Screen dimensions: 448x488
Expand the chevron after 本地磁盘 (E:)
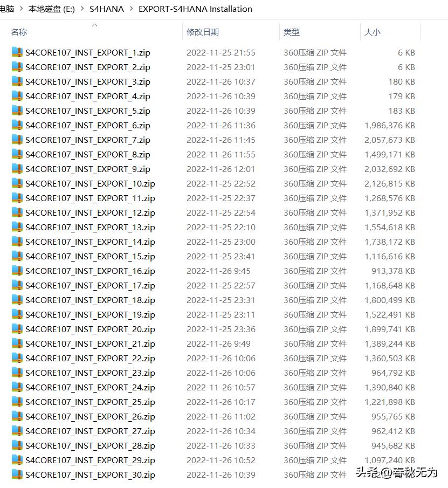tap(82, 9)
